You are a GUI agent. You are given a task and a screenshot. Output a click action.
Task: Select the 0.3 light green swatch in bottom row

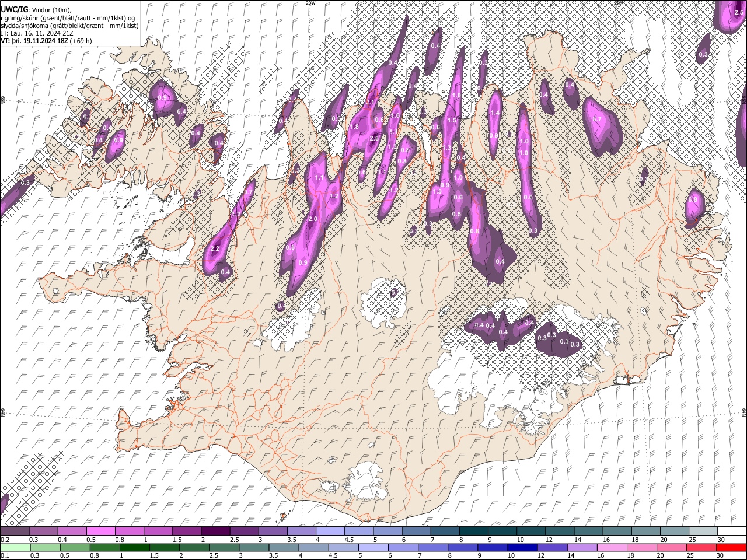(x=45, y=547)
